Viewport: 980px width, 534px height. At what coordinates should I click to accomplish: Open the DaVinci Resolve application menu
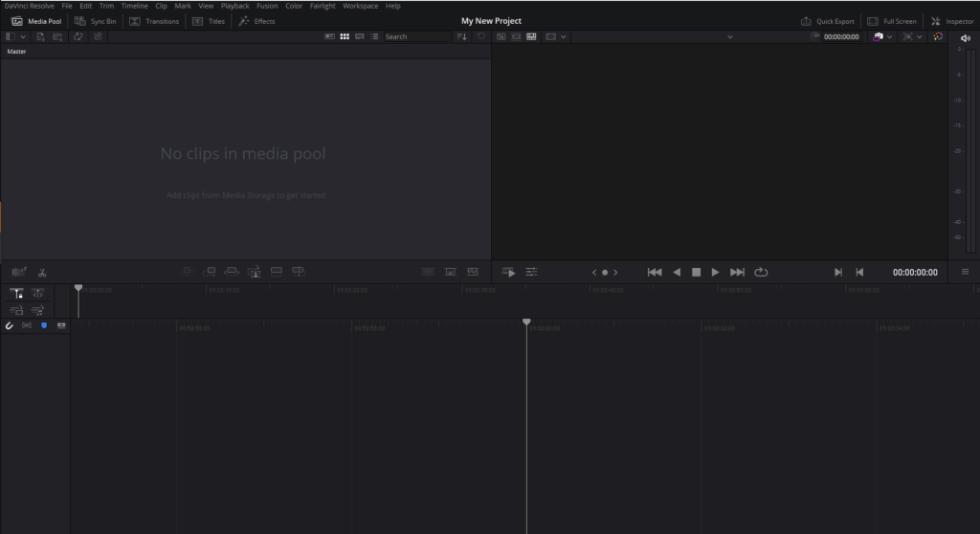click(29, 6)
